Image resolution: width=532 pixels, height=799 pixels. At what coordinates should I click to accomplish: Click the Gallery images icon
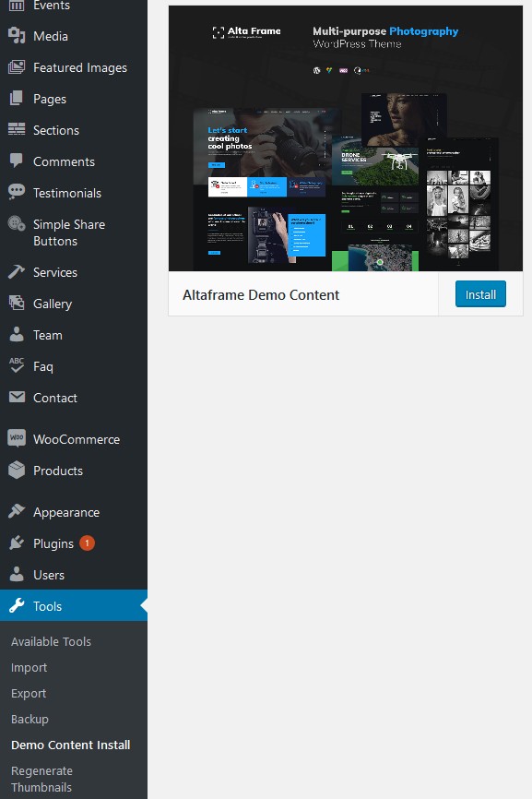coord(17,304)
